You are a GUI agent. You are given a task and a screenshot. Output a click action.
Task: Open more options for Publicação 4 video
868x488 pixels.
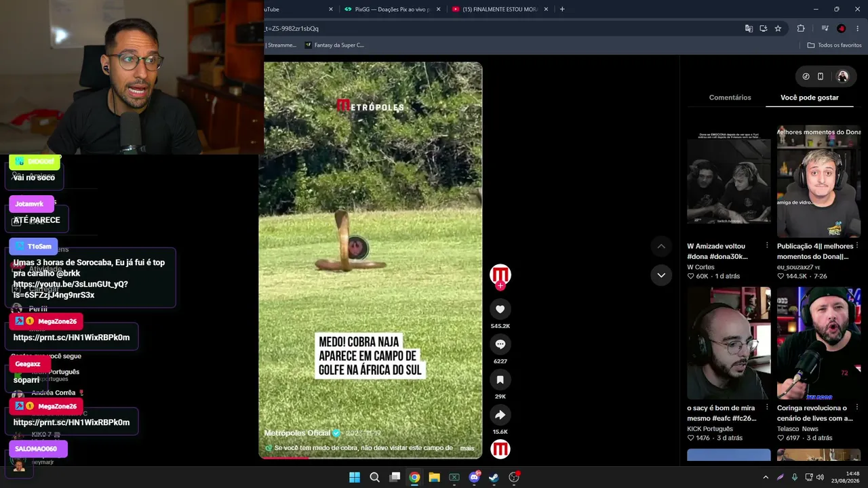pos(857,245)
